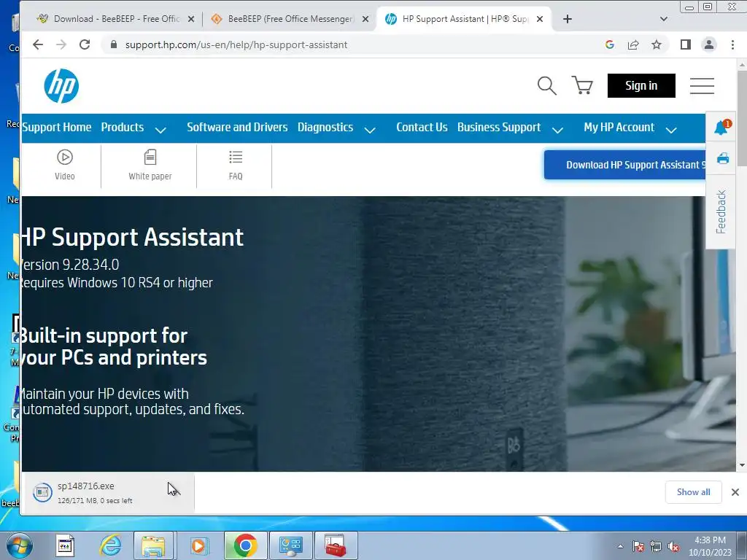This screenshot has height=560, width=747.
Task: Click the HP logo
Action: 61,86
